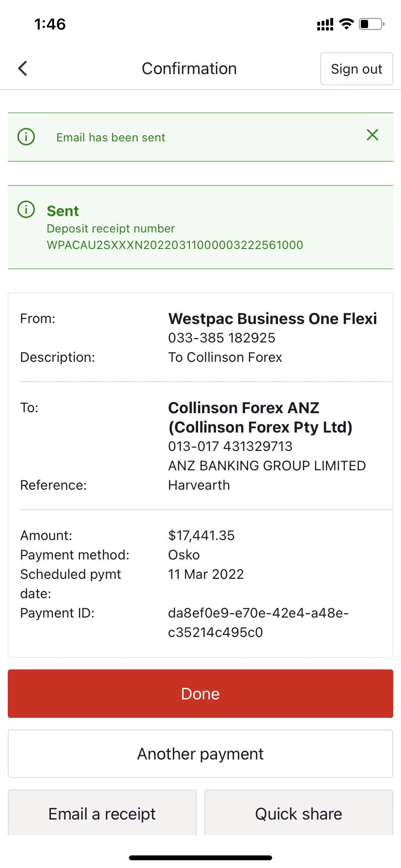Tap the 1:46 clock in status bar
The image size is (401, 868).
(x=50, y=24)
